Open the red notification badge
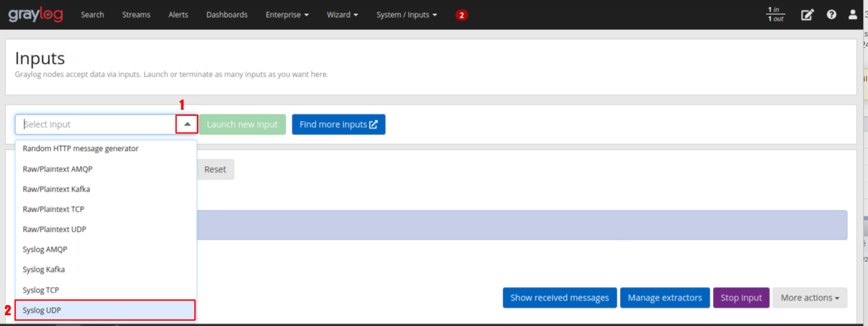868x326 pixels. pyautogui.click(x=461, y=15)
